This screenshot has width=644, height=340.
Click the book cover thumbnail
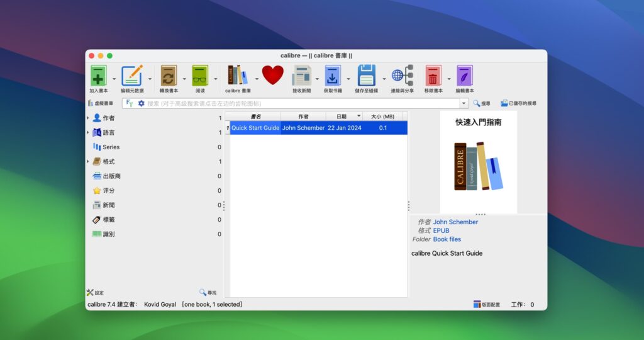point(479,162)
